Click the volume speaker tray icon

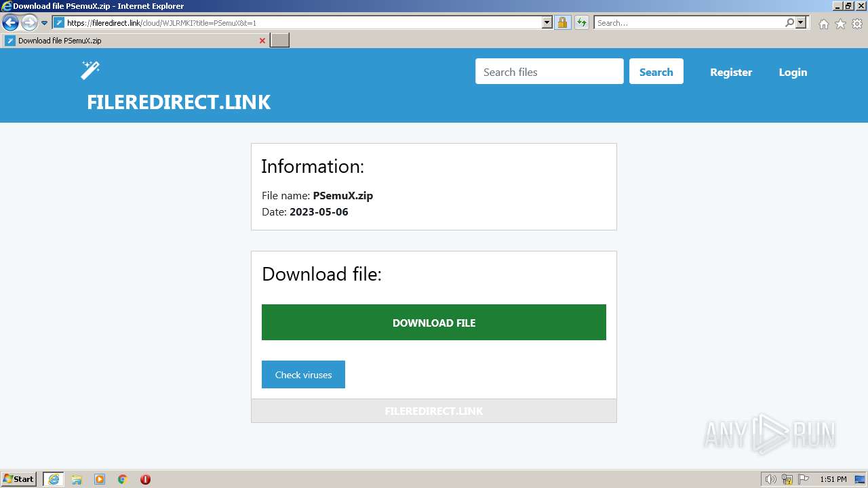point(770,479)
